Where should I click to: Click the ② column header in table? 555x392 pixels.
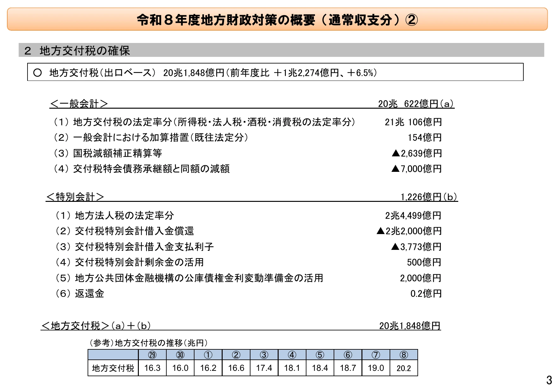pyautogui.click(x=236, y=355)
